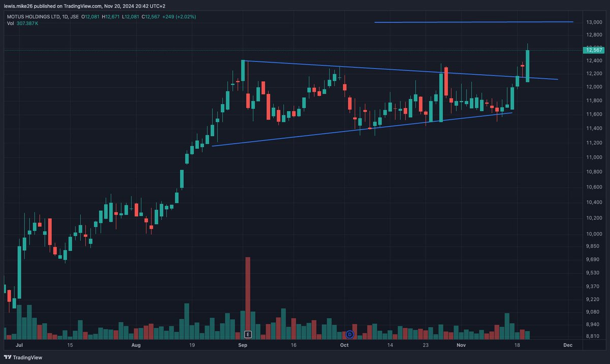Click the 16 date label on the time axis
Screen dimensions: 610x364
(x=293, y=345)
